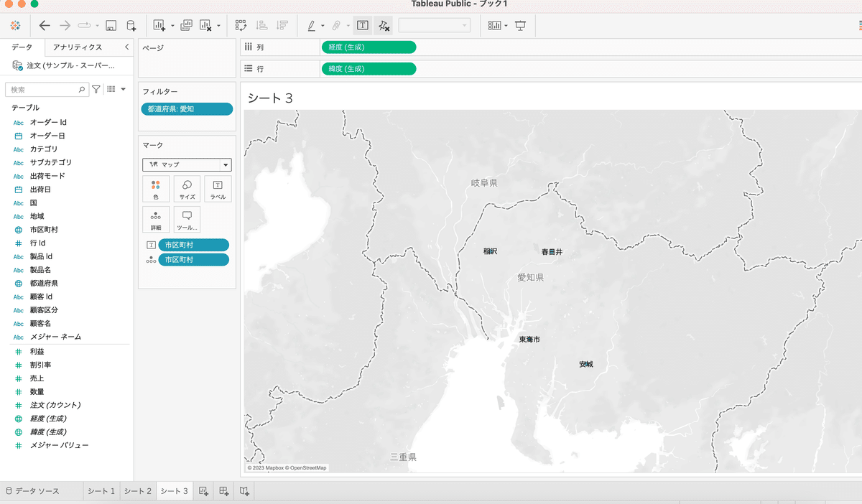Click the 春日井 label on the map
Viewport: 862px width, 504px height.
pyautogui.click(x=552, y=252)
